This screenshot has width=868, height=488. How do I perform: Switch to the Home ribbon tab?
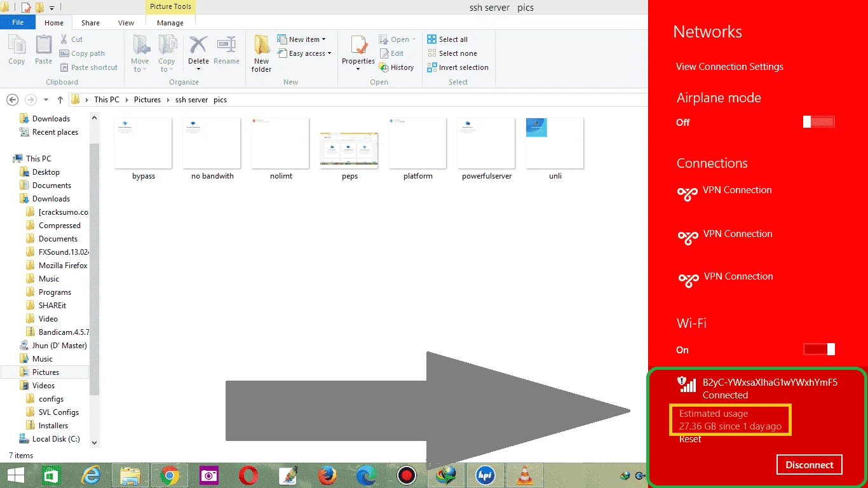(x=54, y=23)
